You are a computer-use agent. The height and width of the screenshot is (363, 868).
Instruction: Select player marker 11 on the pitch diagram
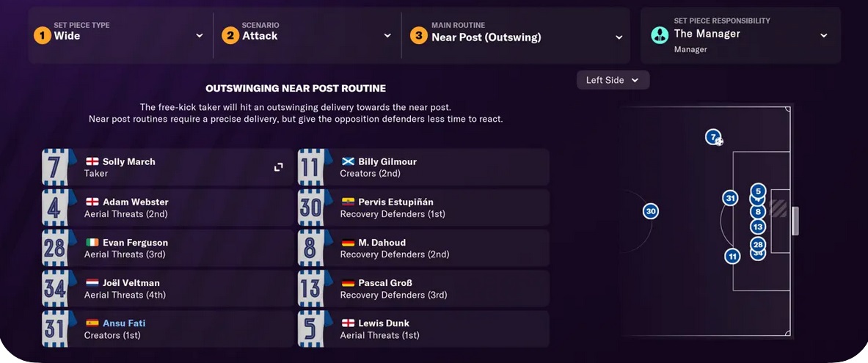click(732, 256)
